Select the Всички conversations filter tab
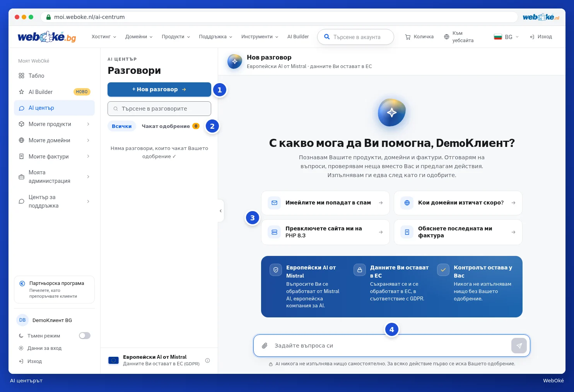Viewport: 574px width, 392px height. point(122,126)
